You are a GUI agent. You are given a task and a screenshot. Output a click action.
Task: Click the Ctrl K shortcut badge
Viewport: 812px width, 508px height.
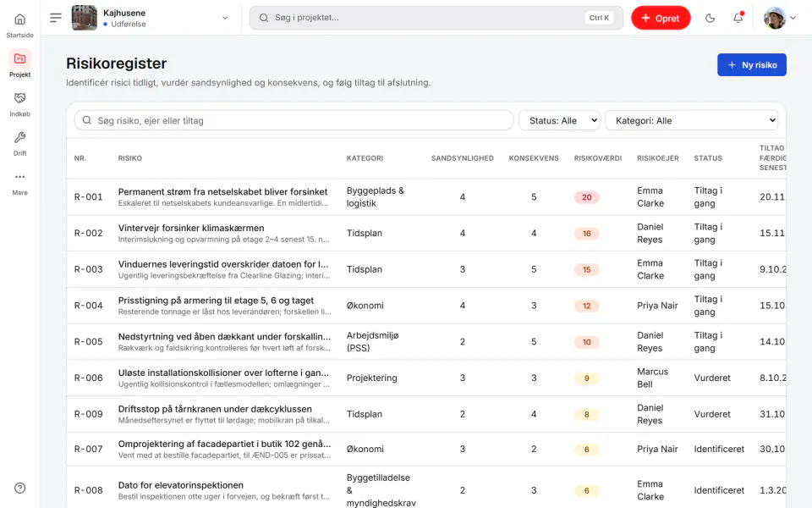[599, 18]
